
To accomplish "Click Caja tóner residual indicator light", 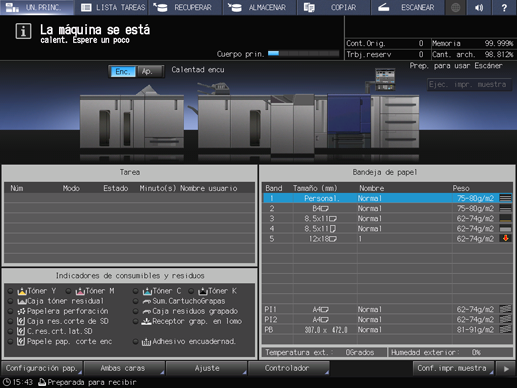I will coord(11,301).
